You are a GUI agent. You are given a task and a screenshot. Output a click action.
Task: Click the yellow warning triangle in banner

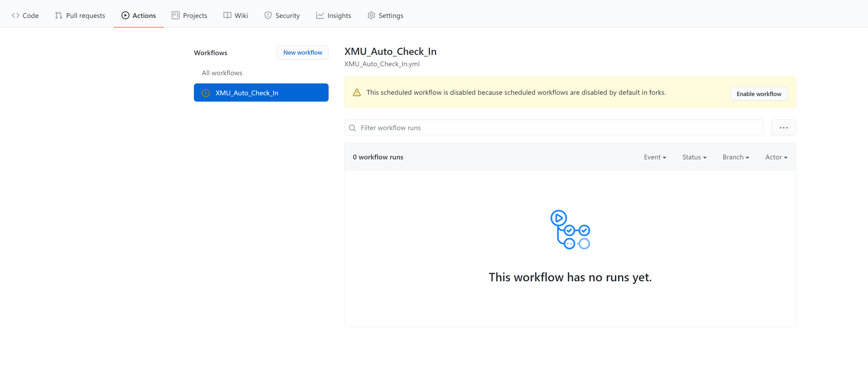(x=357, y=93)
